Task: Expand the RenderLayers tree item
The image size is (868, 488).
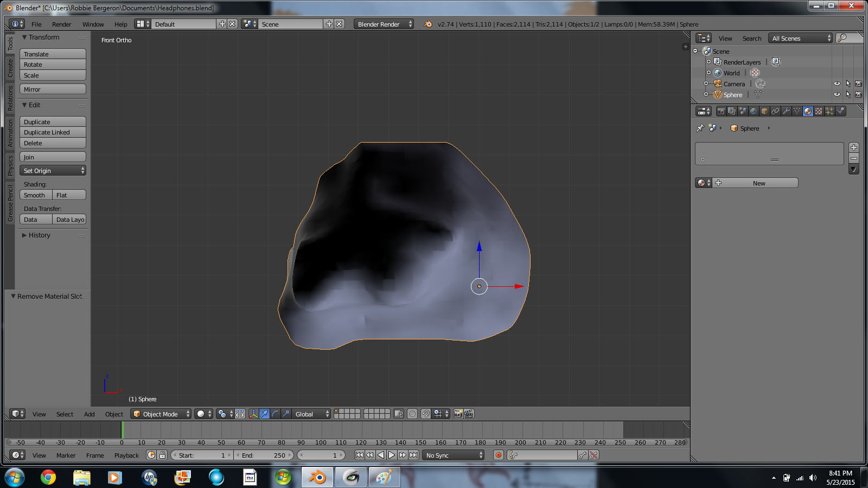Action: pos(709,62)
